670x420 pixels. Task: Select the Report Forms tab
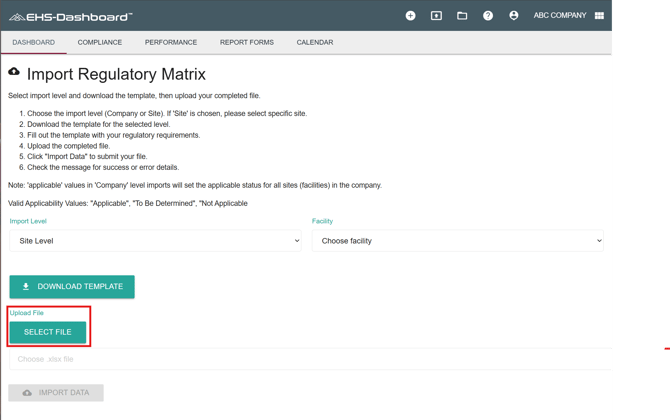(247, 43)
